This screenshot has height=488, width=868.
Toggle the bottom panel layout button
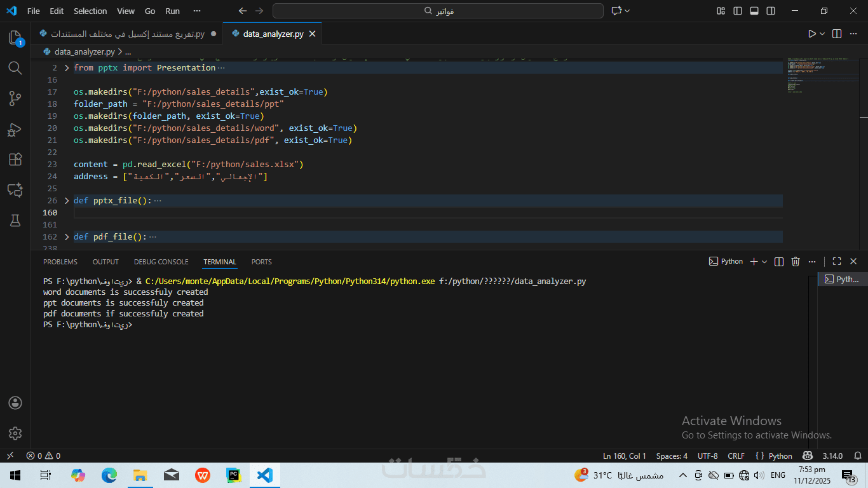click(754, 11)
